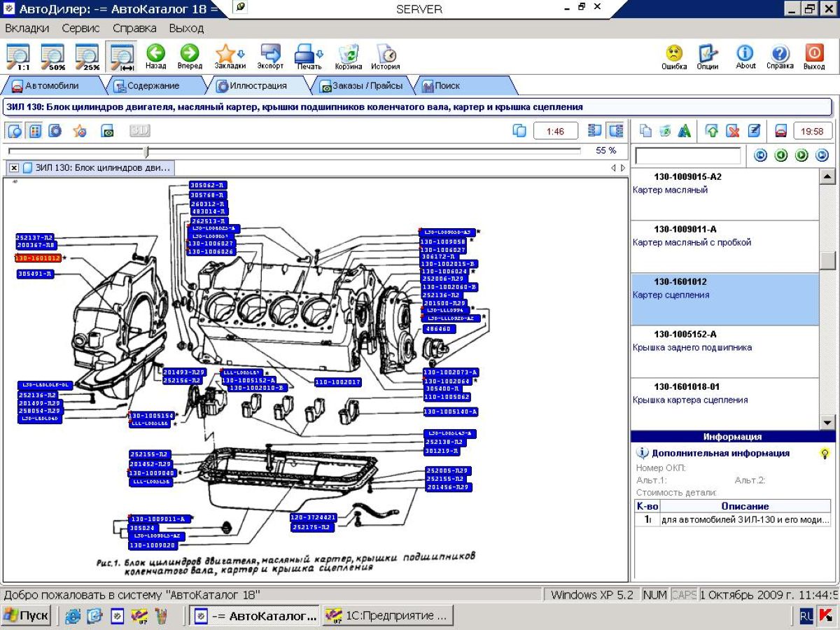Screen dimensions: 840x630
Task: Close the ЗИЛ 130 illustration tab
Action: coord(14,168)
